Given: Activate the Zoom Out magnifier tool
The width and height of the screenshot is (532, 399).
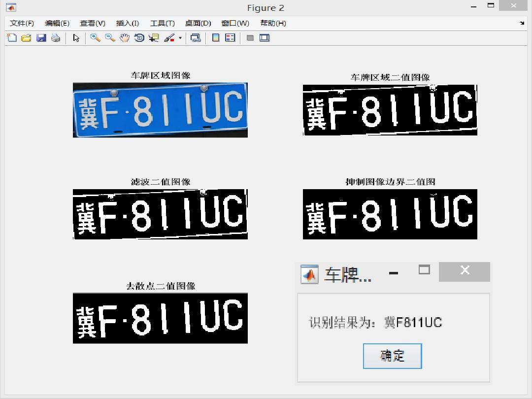Looking at the screenshot, I should pos(109,37).
